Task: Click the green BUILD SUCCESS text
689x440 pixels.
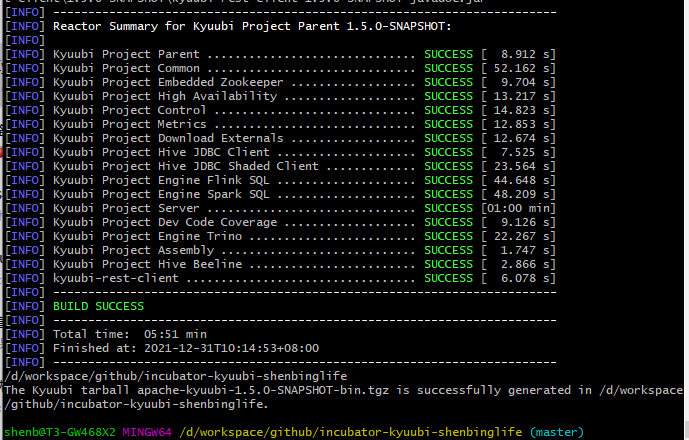Action: 98,306
